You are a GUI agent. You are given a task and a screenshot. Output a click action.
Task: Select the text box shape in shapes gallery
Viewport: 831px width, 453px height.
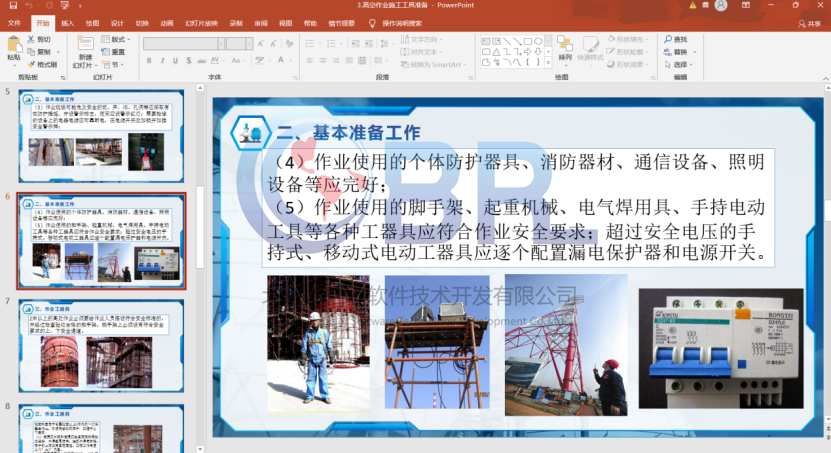pyautogui.click(x=485, y=41)
